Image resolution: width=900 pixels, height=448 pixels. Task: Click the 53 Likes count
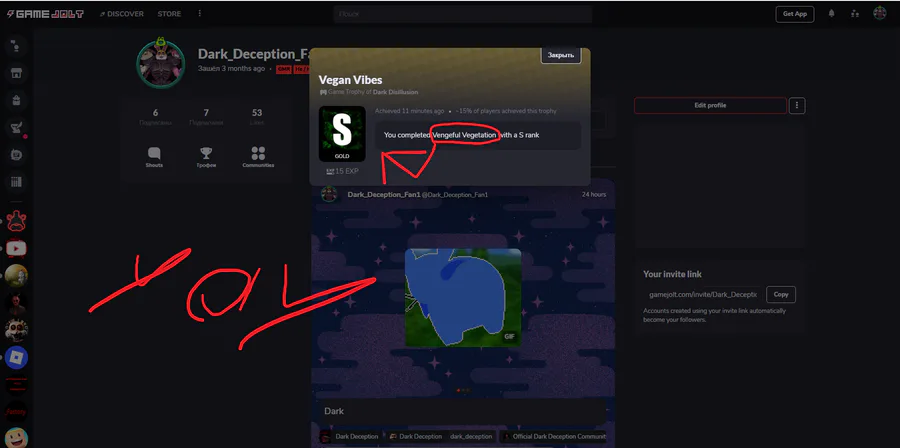(257, 116)
